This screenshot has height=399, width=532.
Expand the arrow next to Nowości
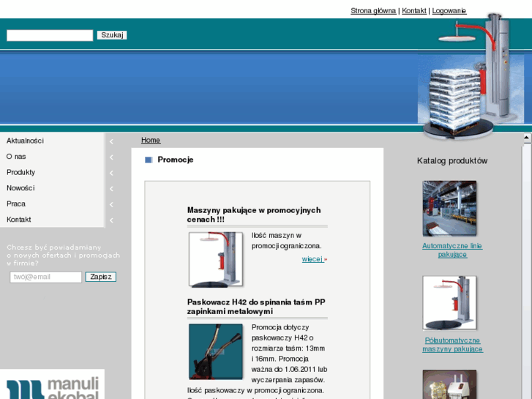coord(111,189)
